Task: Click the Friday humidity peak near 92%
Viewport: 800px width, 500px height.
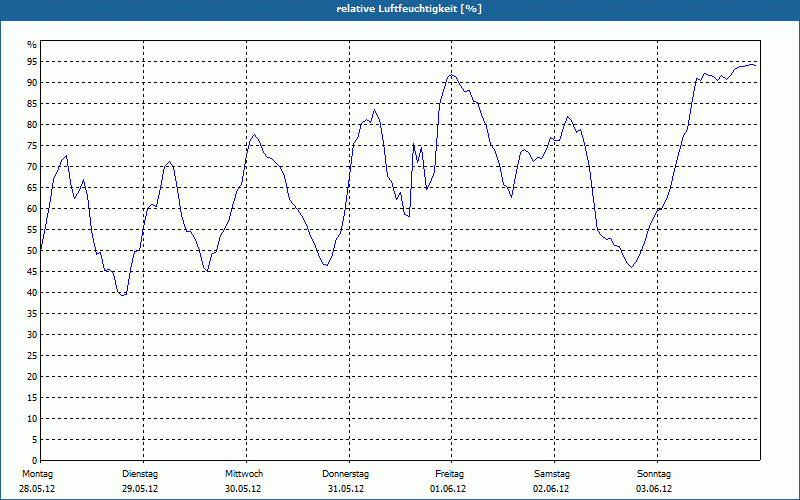Action: (451, 75)
